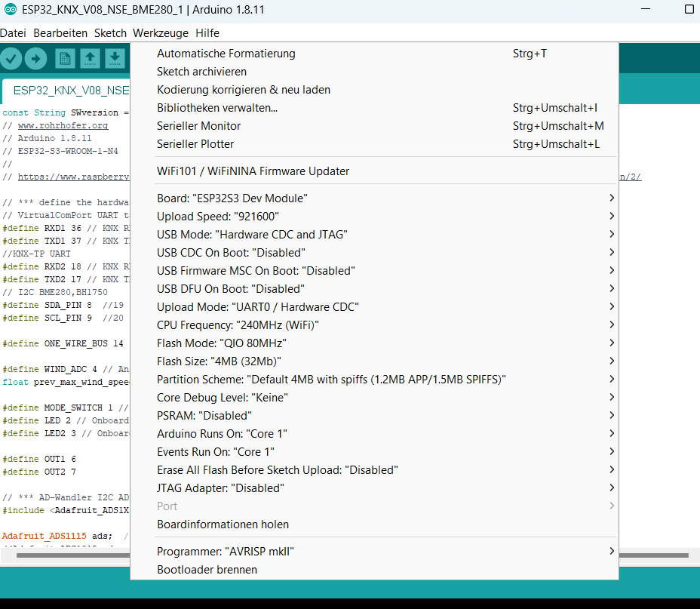The width and height of the screenshot is (700, 609).
Task: Expand USB DFU On Boot submenu
Action: tap(374, 289)
